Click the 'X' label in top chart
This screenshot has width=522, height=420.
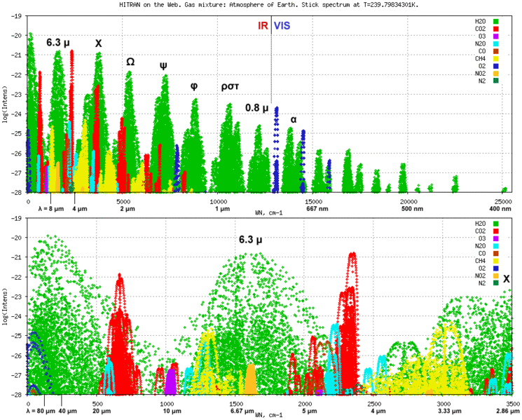[99, 43]
